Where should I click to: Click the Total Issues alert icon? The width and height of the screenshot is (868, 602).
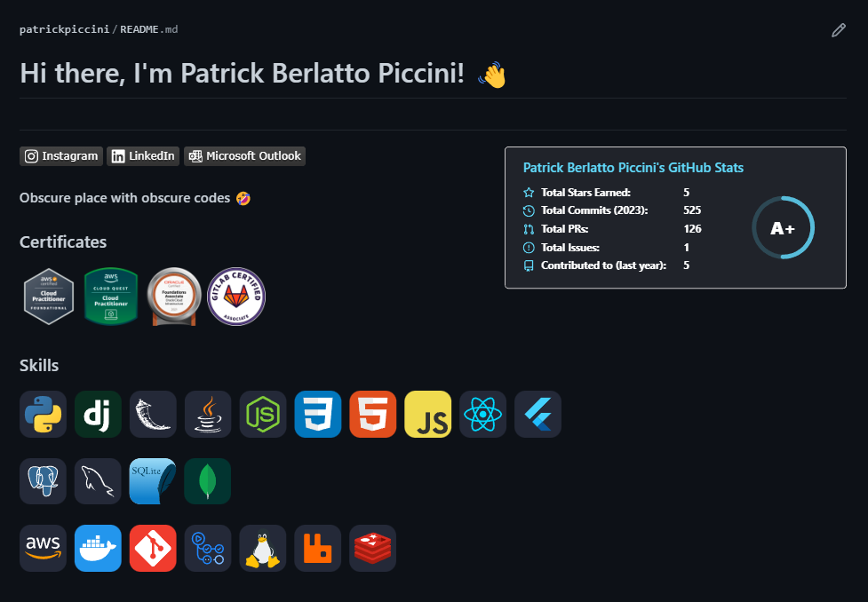(x=529, y=248)
